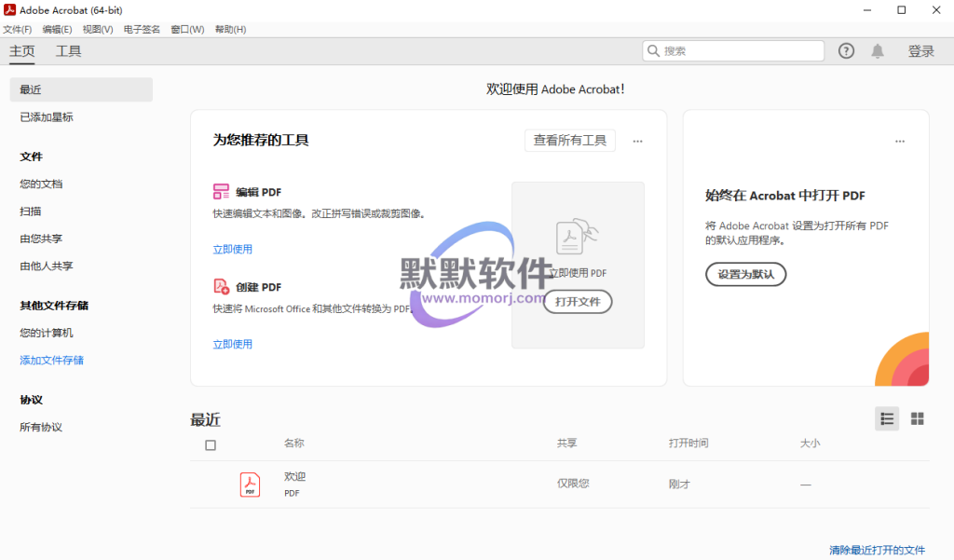Switch to grid thumbnail view
Image resolution: width=954 pixels, height=560 pixels.
coord(917,419)
